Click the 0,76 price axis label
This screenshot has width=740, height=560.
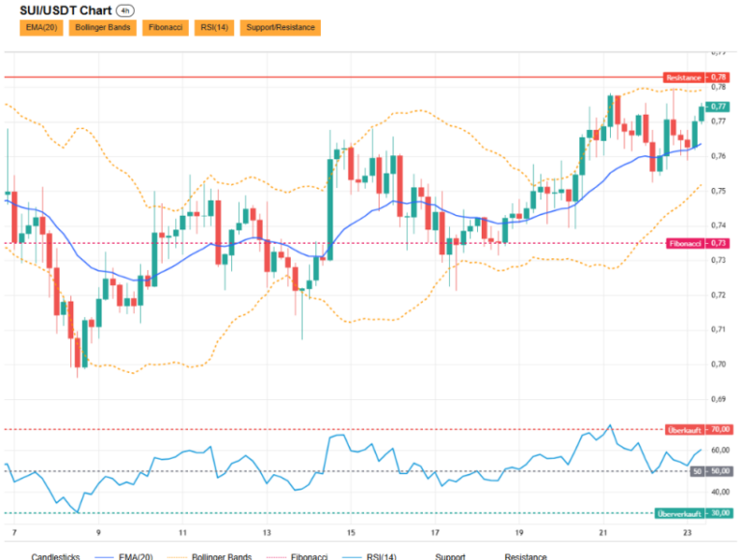[x=718, y=156]
